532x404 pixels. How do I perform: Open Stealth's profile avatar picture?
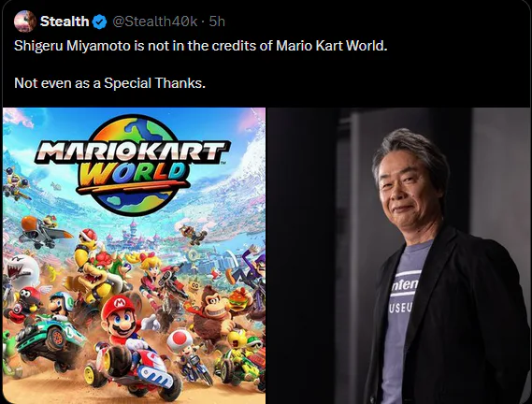[24, 22]
